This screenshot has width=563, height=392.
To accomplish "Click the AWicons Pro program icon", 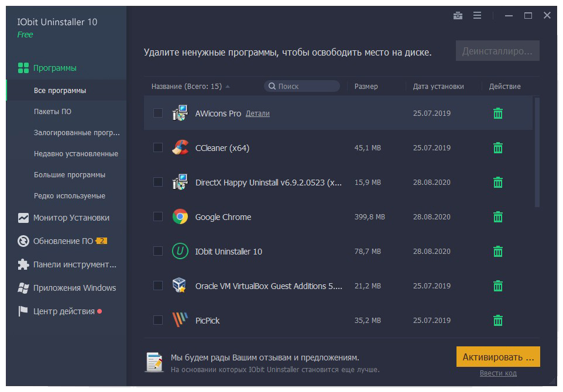I will point(180,113).
